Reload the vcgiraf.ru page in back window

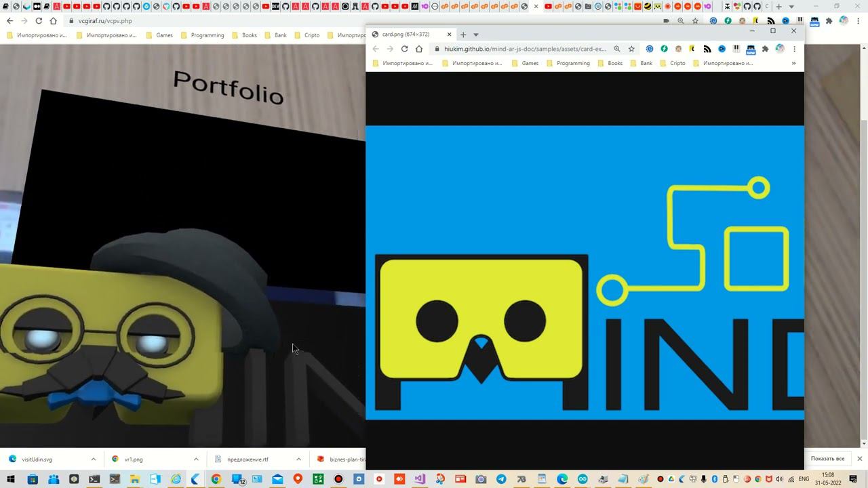(39, 21)
